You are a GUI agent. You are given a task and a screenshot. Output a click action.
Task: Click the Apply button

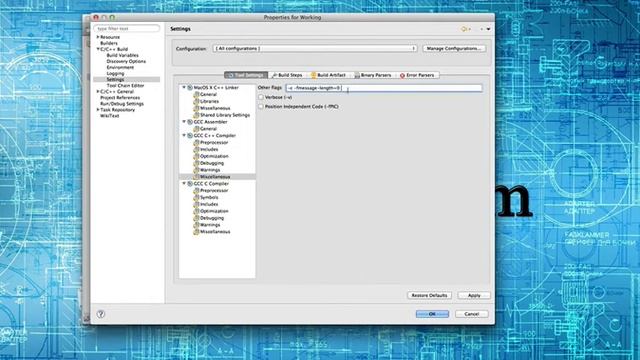tap(474, 295)
